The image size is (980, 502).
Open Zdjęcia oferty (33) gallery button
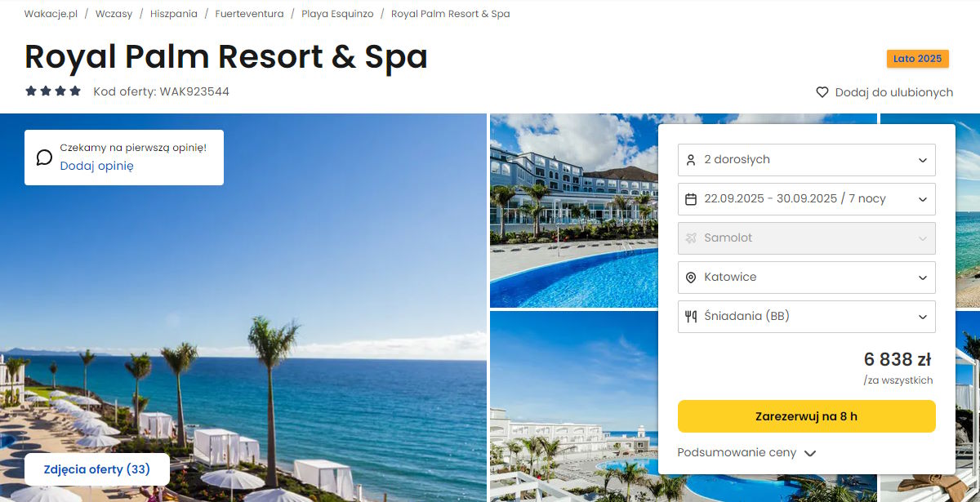(x=97, y=469)
